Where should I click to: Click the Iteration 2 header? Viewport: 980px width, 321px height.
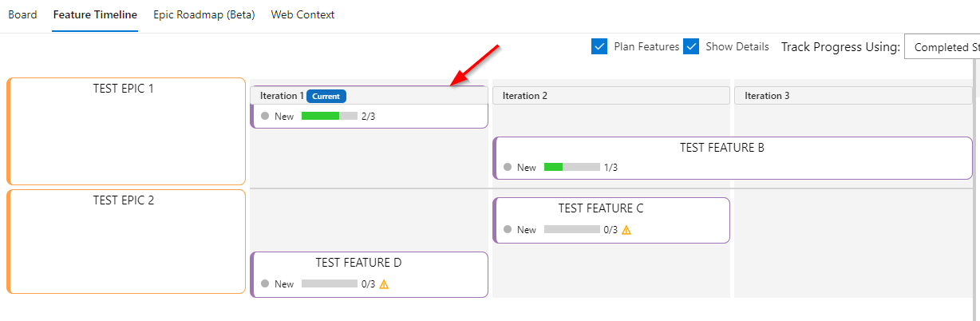click(611, 96)
